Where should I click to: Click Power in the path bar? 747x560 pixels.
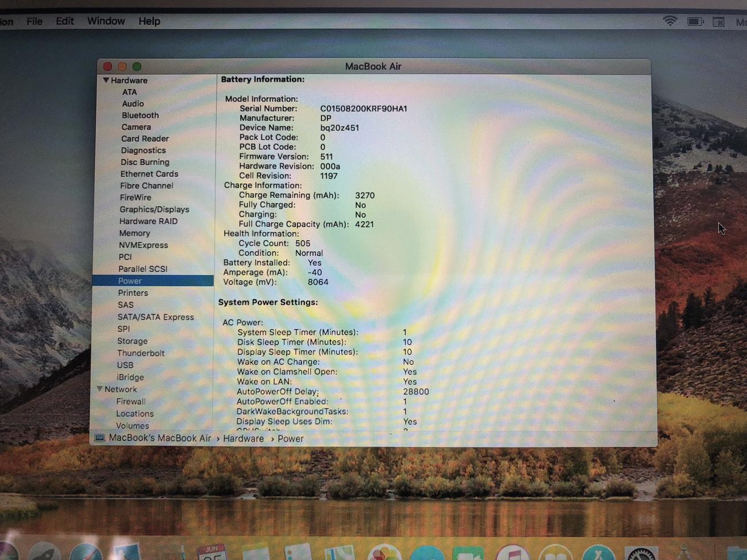(x=290, y=439)
